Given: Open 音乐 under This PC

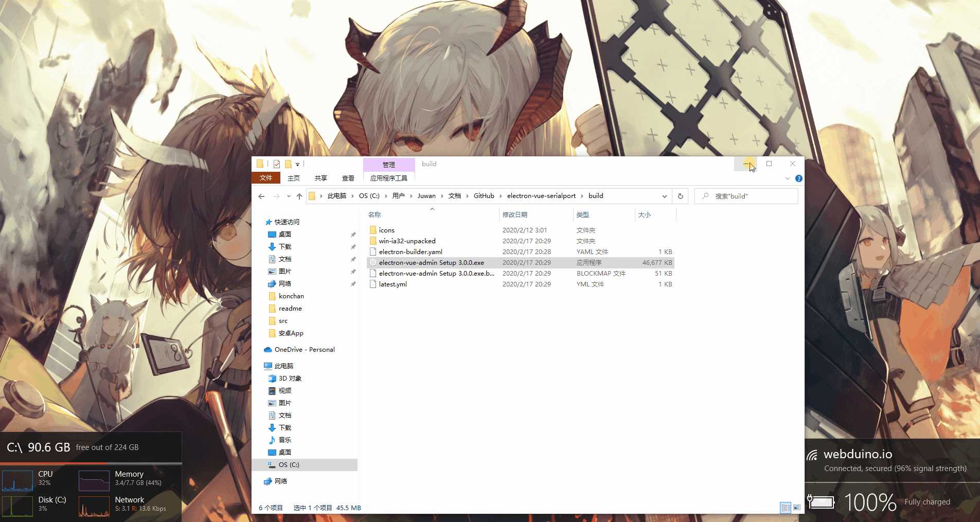Looking at the screenshot, I should pos(285,440).
